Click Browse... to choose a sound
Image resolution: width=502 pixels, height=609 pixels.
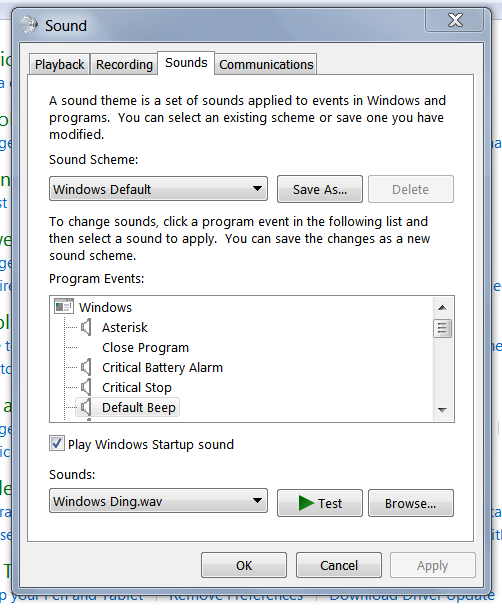411,503
